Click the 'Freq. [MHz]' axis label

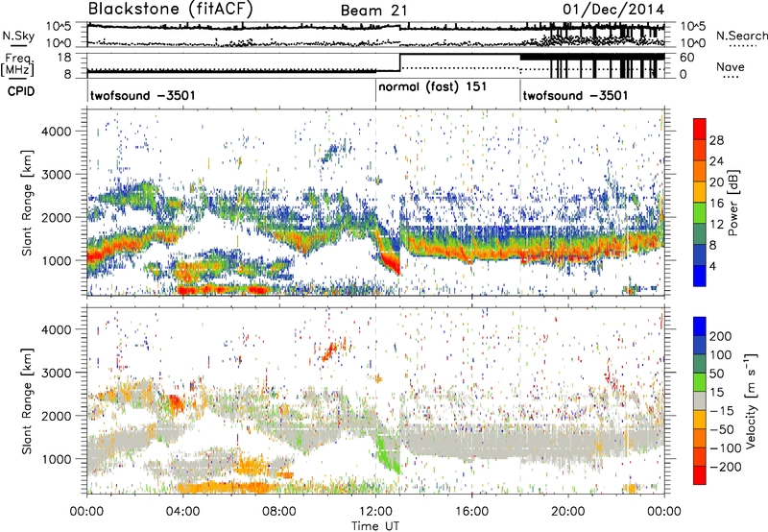[18, 64]
